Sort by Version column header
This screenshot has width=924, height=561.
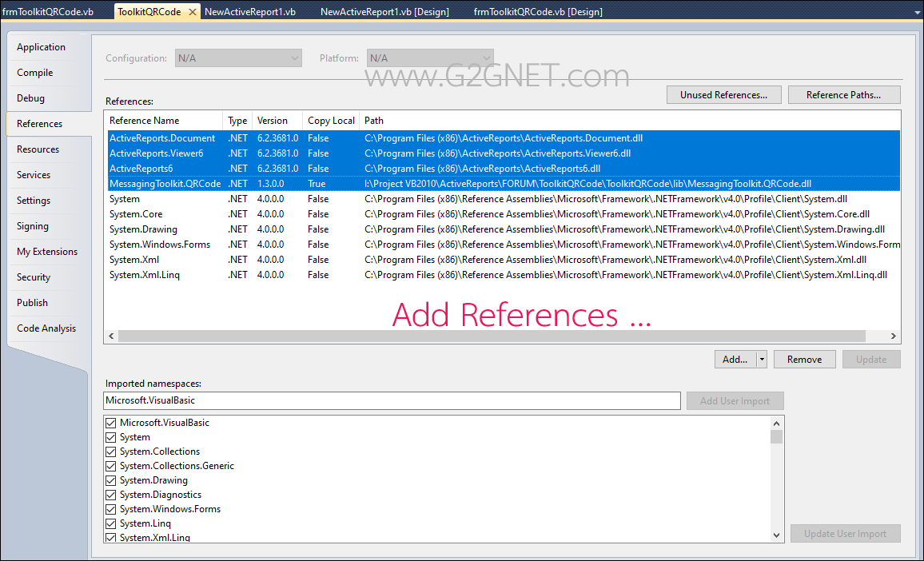(x=277, y=120)
